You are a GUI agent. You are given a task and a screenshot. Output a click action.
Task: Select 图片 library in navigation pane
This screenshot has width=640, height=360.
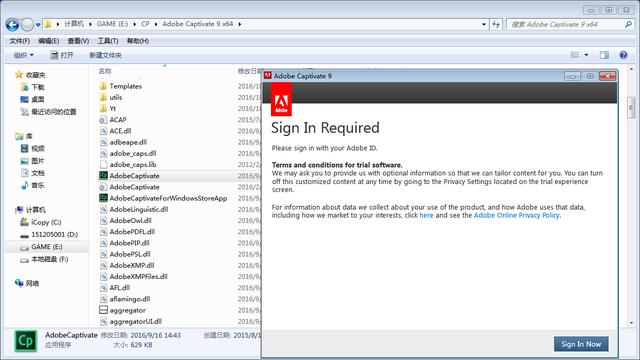tap(38, 160)
